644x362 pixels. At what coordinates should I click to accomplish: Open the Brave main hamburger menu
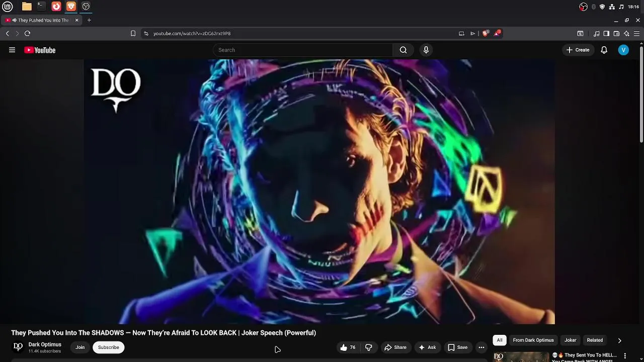[636, 34]
